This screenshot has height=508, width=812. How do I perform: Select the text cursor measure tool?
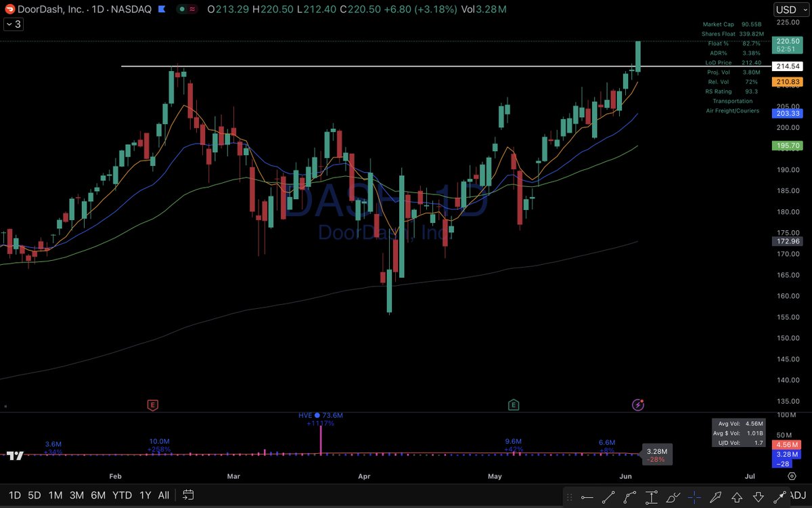[x=652, y=496]
